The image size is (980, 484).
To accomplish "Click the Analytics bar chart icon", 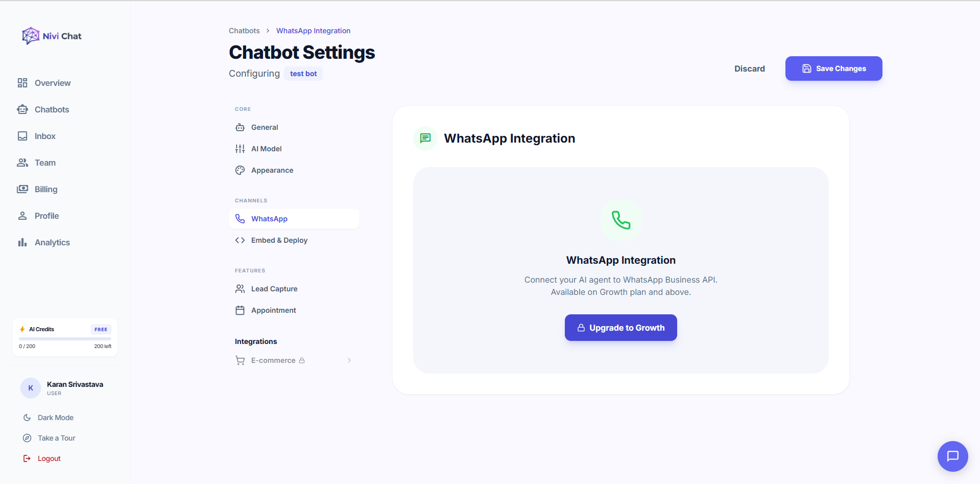I will click(22, 242).
